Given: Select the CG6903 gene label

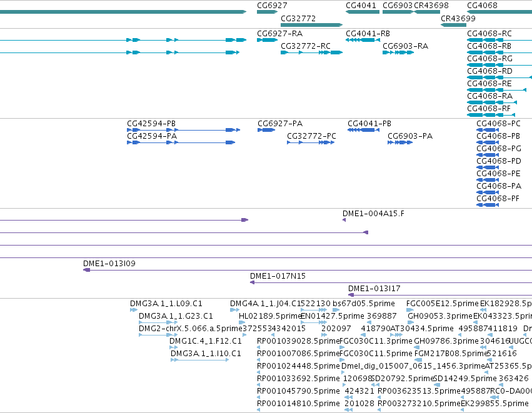Looking at the screenshot, I should tap(398, 6).
